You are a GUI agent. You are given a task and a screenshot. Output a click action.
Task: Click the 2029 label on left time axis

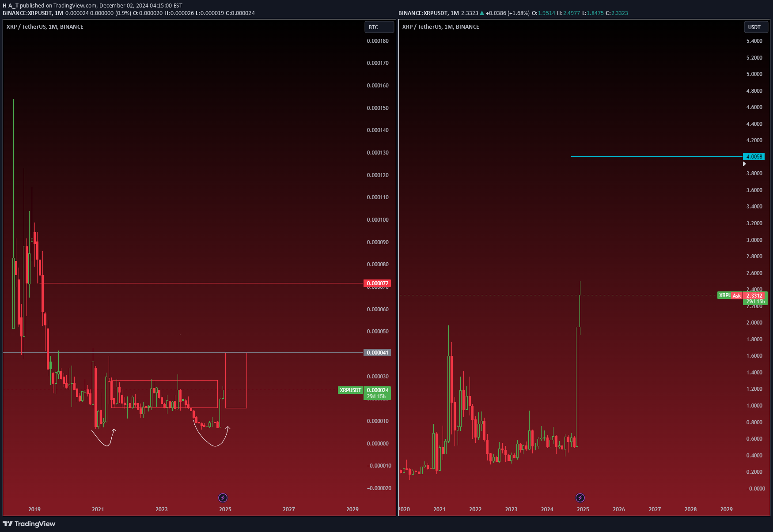(352, 509)
